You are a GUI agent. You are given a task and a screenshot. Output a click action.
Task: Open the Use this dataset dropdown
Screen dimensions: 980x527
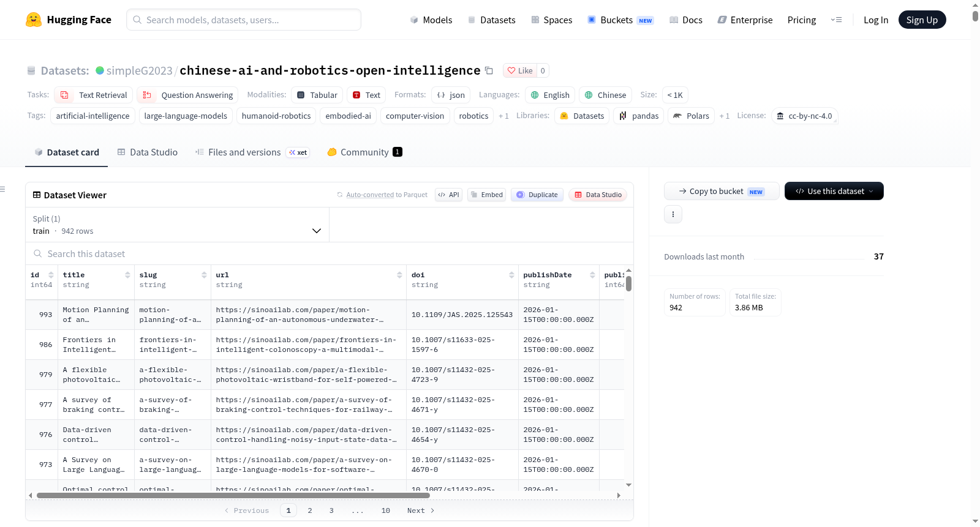click(x=834, y=191)
